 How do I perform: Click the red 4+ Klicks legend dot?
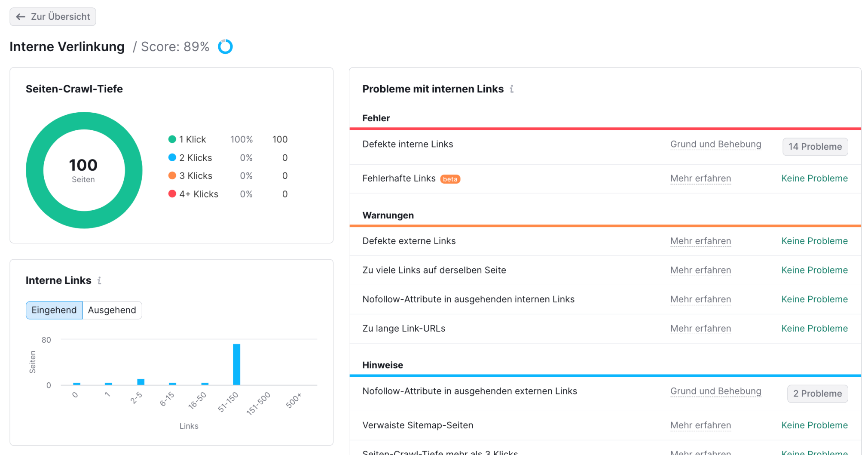click(172, 194)
